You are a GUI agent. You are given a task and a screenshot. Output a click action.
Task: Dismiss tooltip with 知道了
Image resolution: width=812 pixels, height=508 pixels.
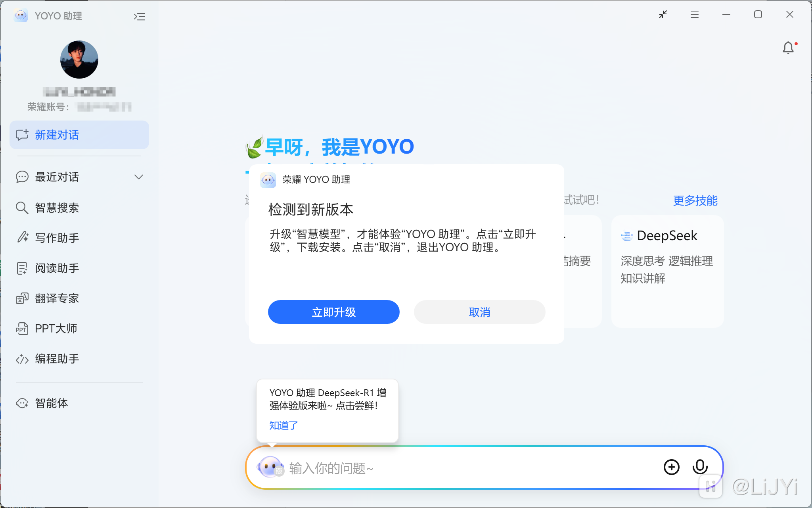[x=283, y=425]
